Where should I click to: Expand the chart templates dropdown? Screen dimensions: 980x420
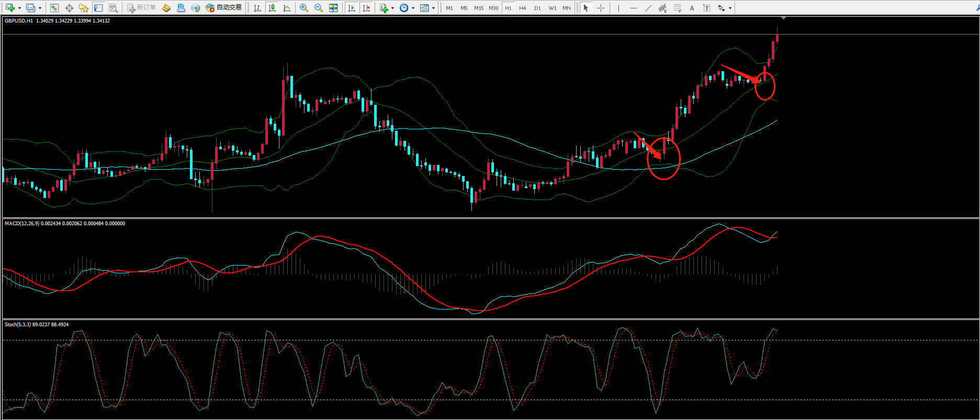(x=433, y=8)
